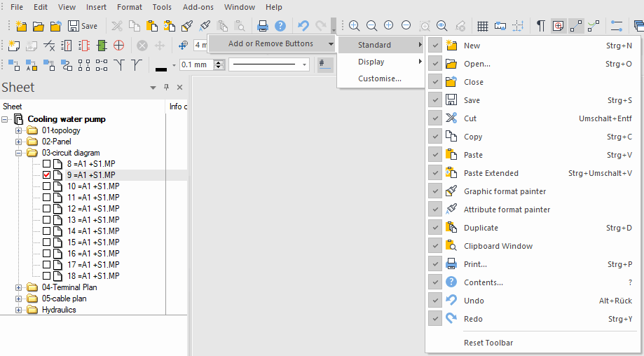
Task: Click the paragraph mark icon
Action: point(541,26)
